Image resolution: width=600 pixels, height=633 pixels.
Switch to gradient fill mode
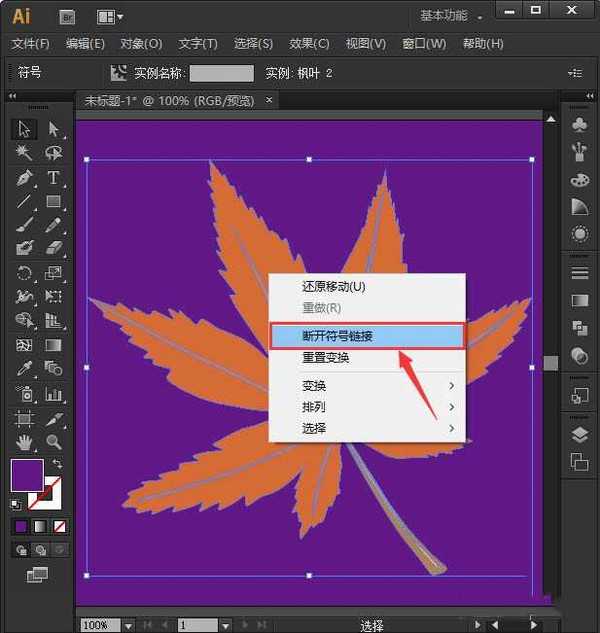[41, 526]
